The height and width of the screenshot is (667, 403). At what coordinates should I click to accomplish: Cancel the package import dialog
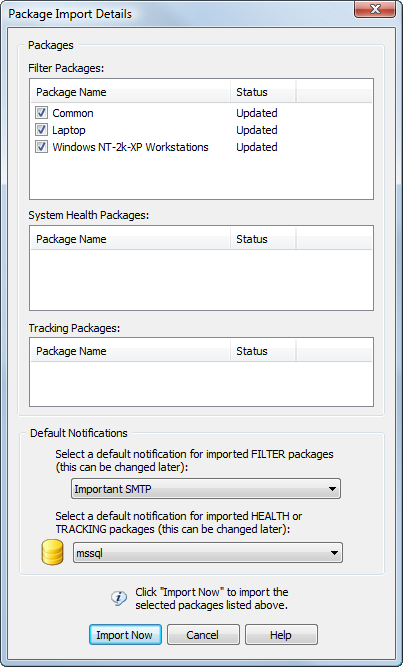[203, 635]
